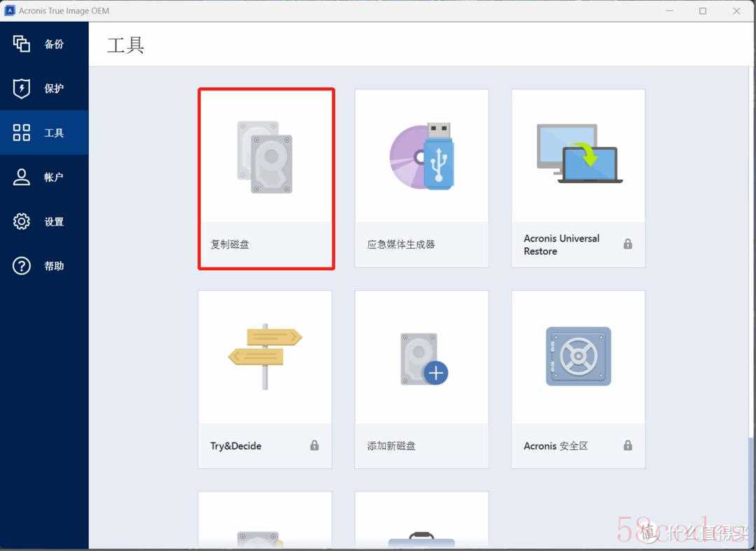
Task: Click the Acronis app logo in title bar
Action: pos(9,11)
